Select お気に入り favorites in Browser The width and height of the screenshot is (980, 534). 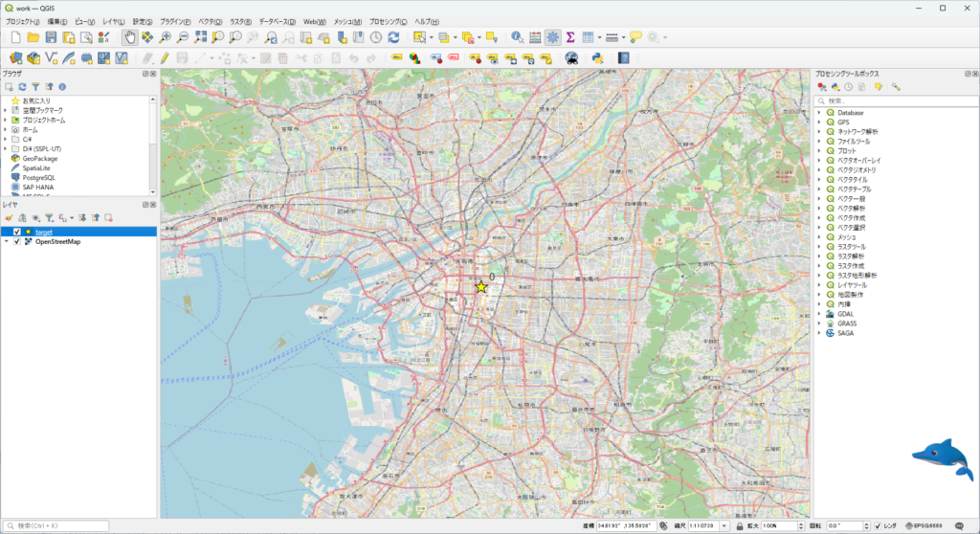[x=36, y=100]
